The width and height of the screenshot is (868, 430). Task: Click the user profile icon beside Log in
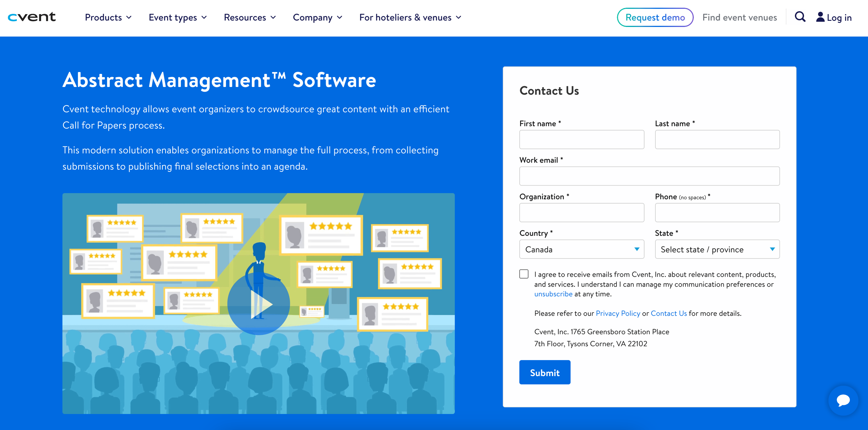(x=820, y=17)
